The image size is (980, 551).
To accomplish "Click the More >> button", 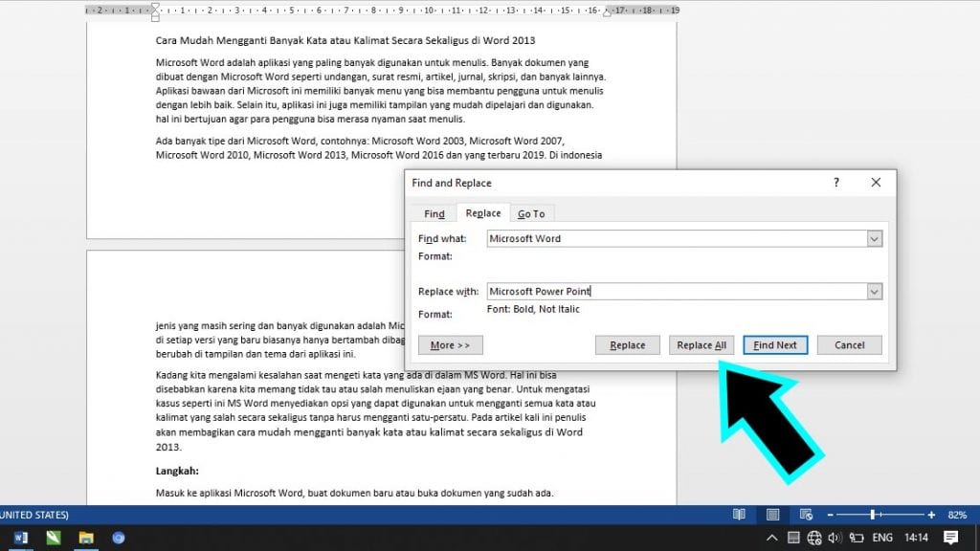I will pos(450,344).
